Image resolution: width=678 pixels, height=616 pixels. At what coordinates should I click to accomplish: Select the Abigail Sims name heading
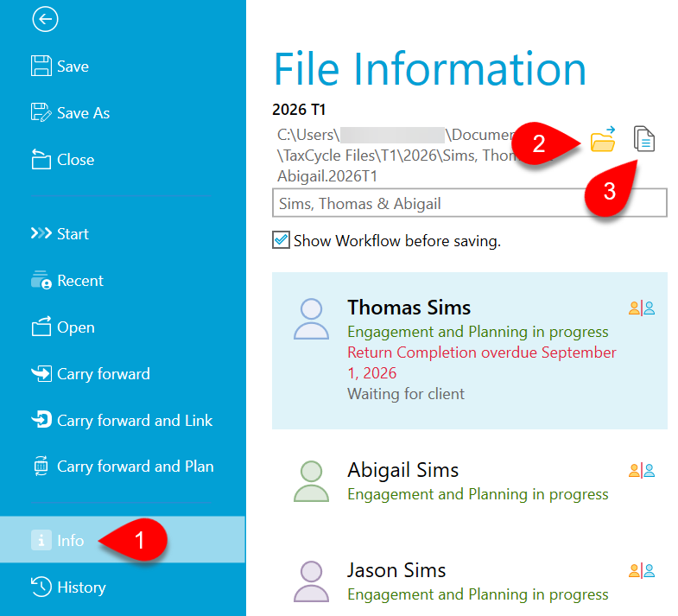(x=403, y=470)
